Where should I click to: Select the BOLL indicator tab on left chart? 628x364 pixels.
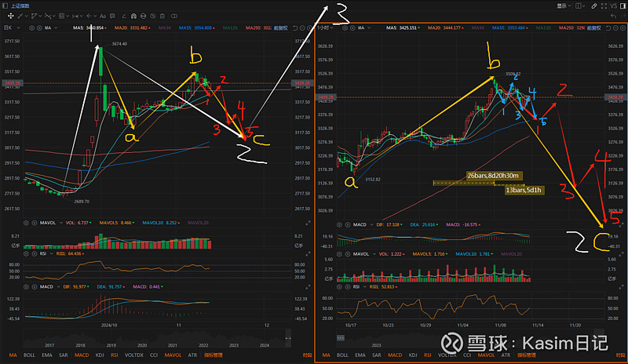29,355
